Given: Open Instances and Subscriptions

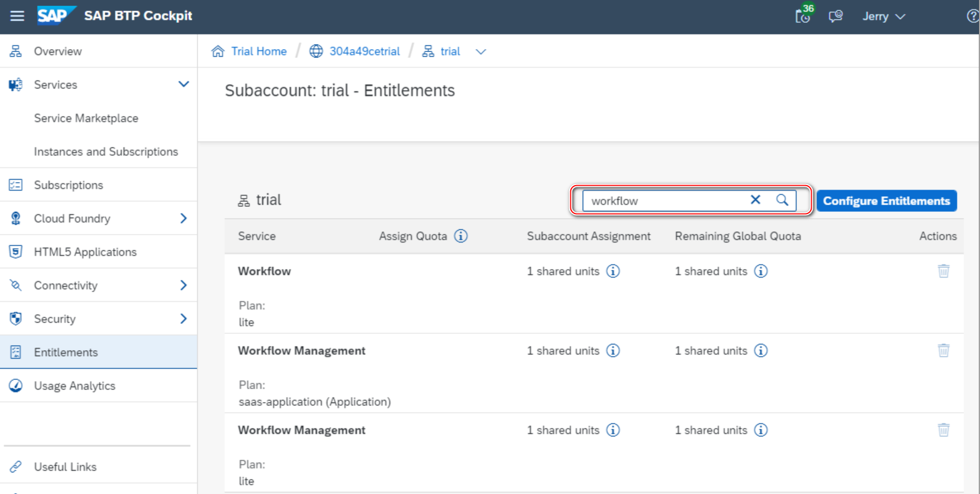Looking at the screenshot, I should 106,152.
